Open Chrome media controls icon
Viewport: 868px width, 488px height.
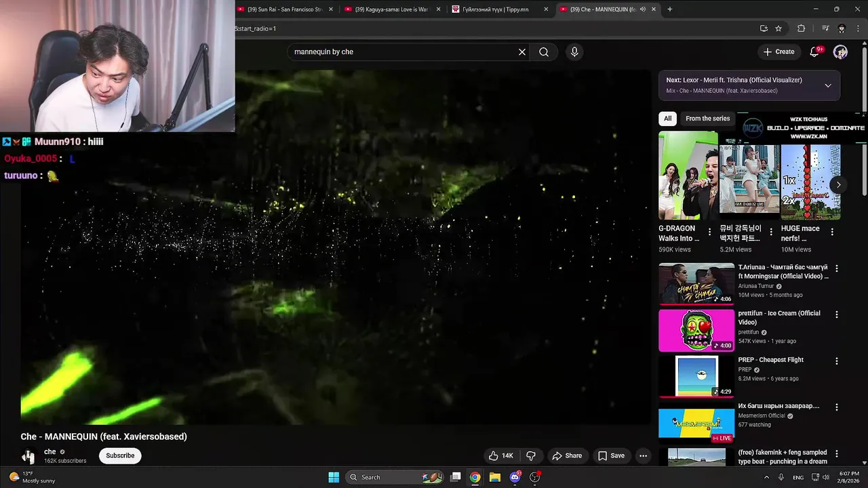pyautogui.click(x=825, y=28)
